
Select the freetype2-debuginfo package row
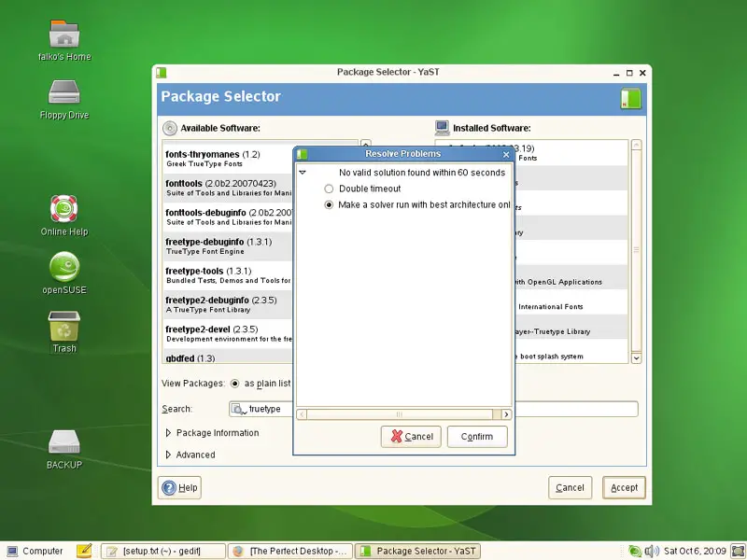pos(228,304)
